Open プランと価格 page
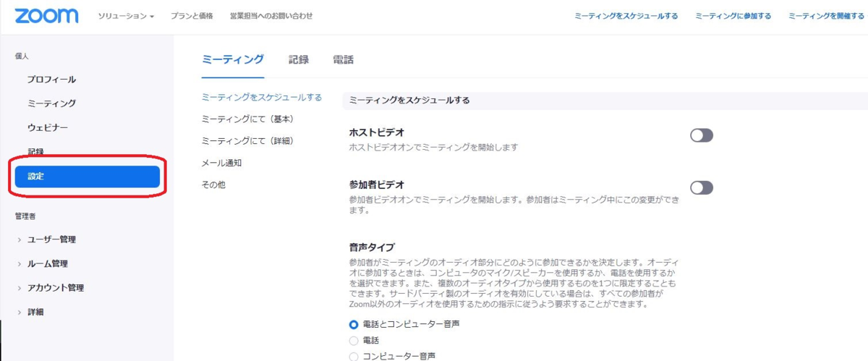Screen dimensions: 868x361 point(192,16)
